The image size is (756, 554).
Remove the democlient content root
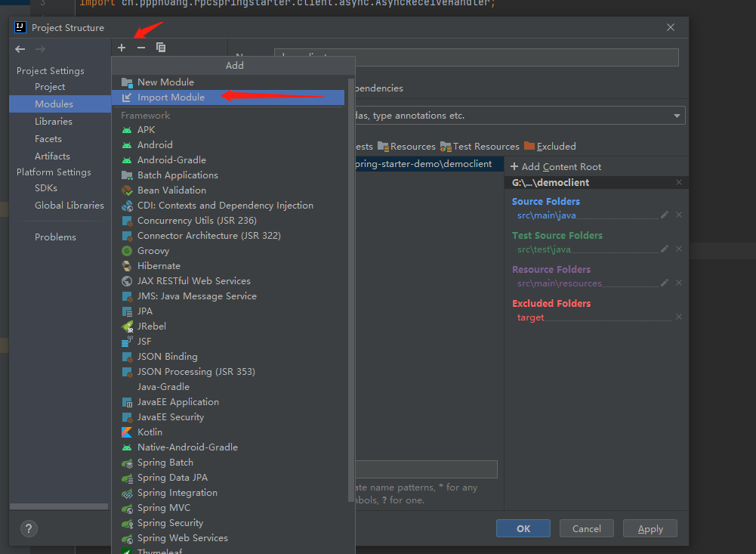[679, 182]
